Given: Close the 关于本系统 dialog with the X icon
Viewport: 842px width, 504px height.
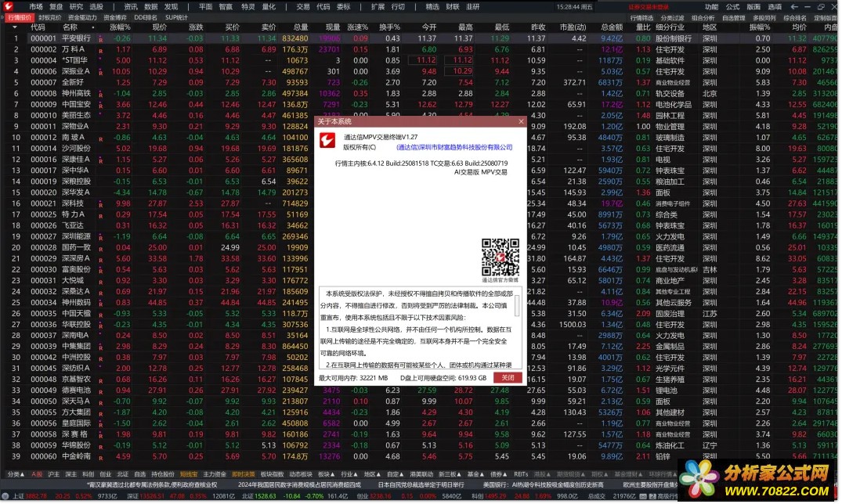Looking at the screenshot, I should (x=520, y=121).
